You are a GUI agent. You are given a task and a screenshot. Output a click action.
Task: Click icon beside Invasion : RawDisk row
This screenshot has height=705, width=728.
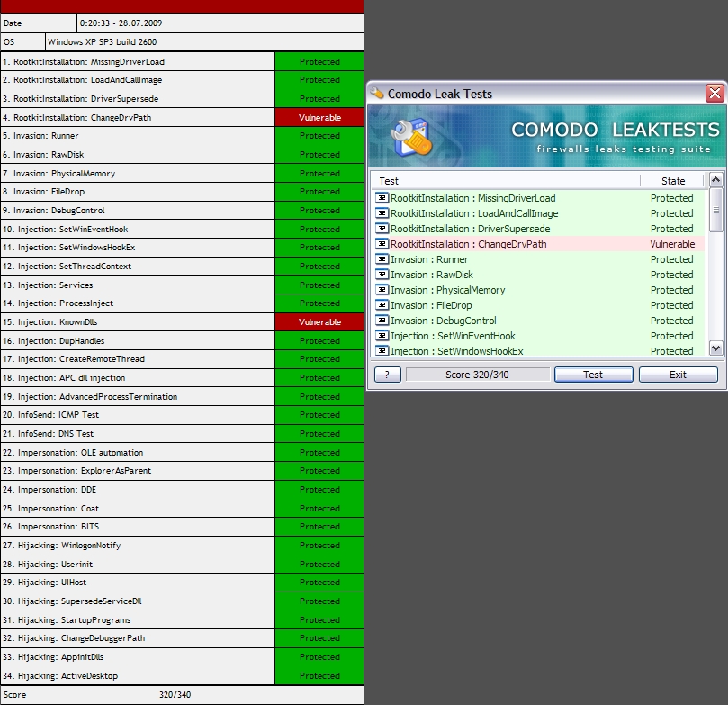point(382,275)
